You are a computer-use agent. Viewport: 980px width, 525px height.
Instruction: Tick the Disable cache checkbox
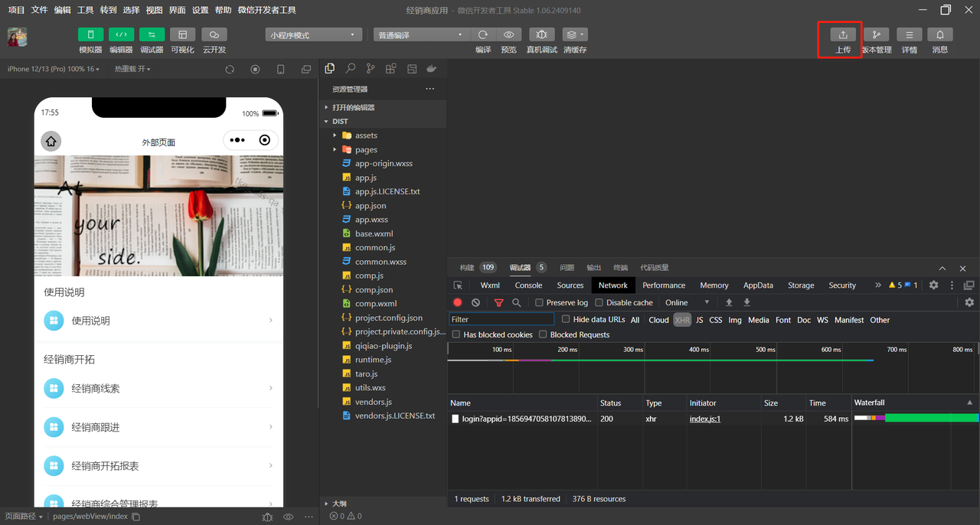click(x=599, y=303)
